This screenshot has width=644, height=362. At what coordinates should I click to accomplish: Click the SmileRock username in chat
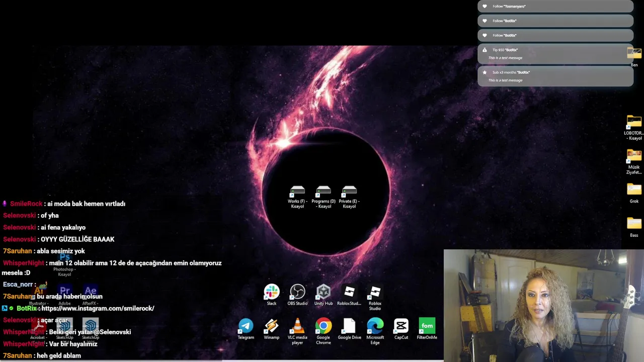(26, 204)
